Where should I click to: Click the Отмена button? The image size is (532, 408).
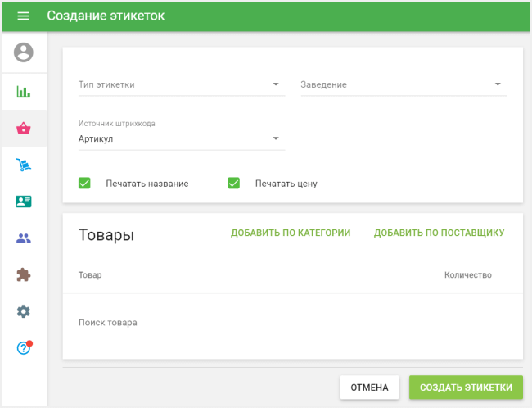pyautogui.click(x=369, y=388)
